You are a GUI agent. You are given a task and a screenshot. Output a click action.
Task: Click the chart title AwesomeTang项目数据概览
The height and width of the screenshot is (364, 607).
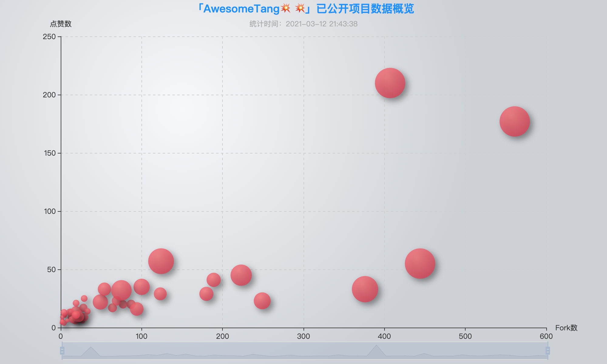point(303,9)
